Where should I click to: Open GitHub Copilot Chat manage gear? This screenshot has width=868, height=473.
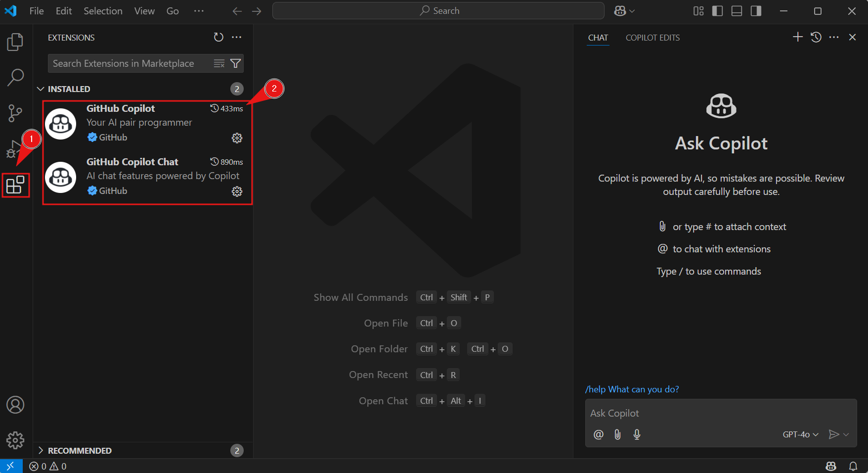(237, 191)
